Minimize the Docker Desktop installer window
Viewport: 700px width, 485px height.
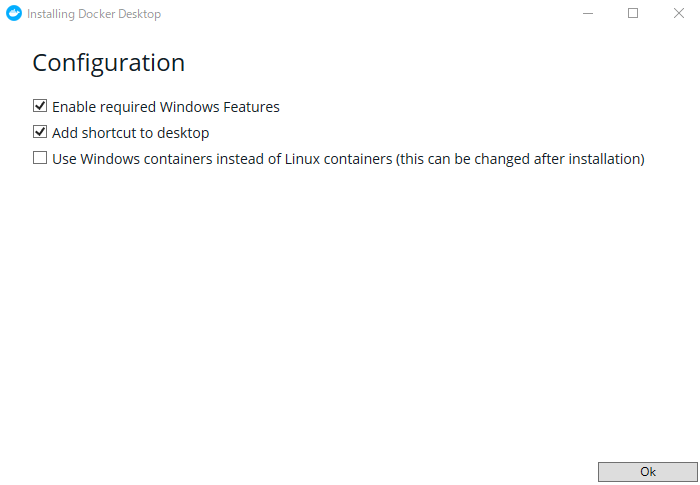pyautogui.click(x=587, y=14)
